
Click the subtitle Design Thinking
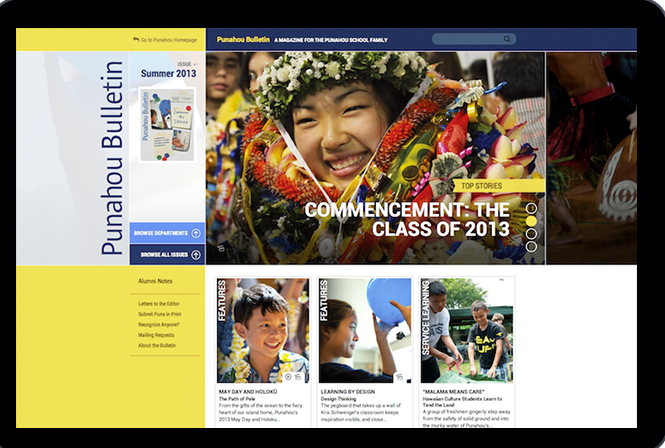click(x=338, y=399)
